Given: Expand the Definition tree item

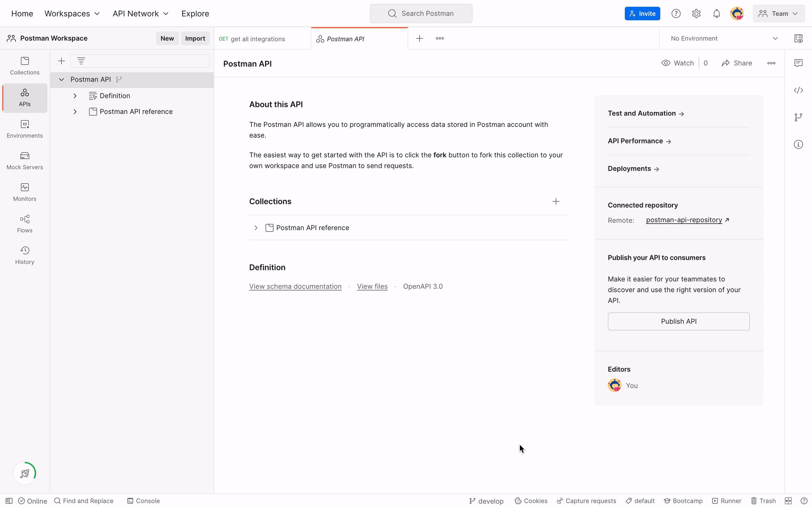Looking at the screenshot, I should point(74,95).
